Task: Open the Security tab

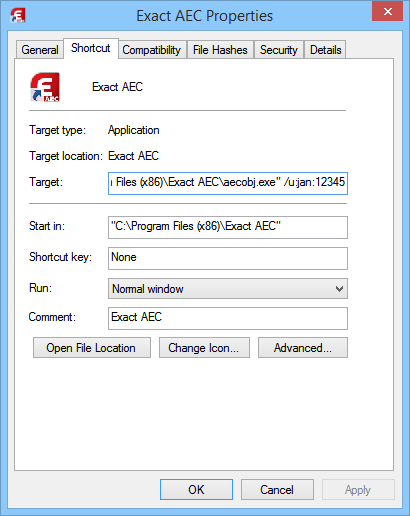Action: 279,50
